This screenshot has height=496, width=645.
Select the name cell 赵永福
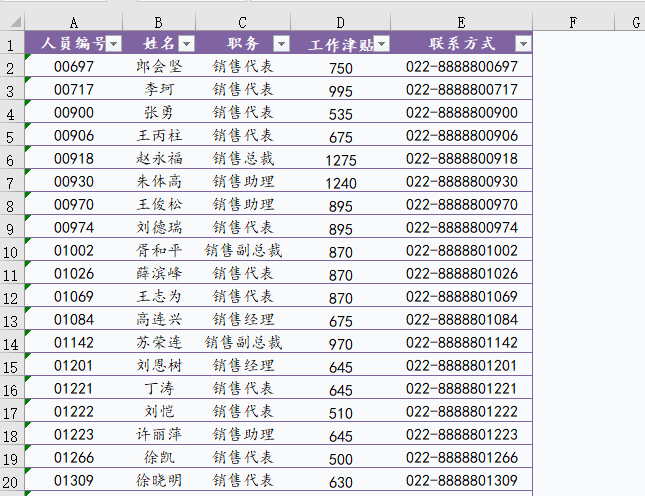[x=159, y=158]
